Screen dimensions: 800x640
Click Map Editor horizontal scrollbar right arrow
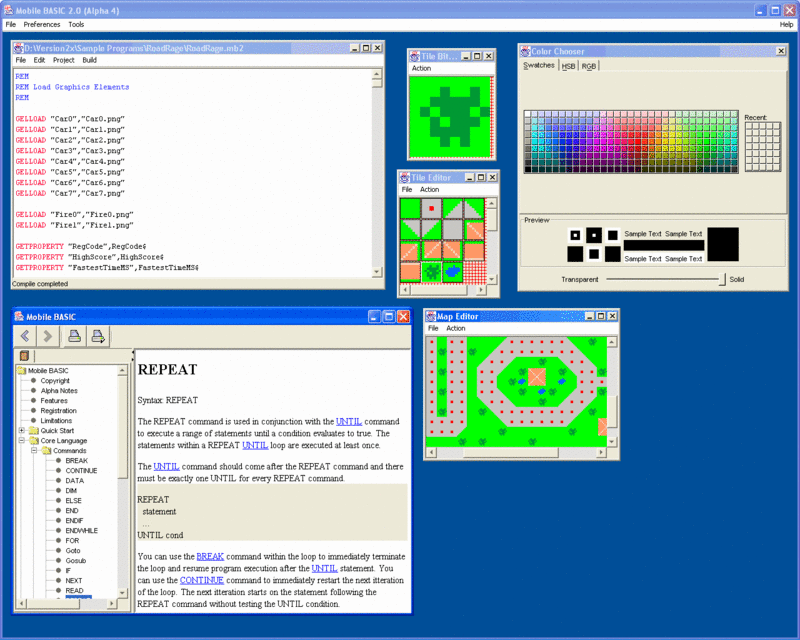pos(602,452)
